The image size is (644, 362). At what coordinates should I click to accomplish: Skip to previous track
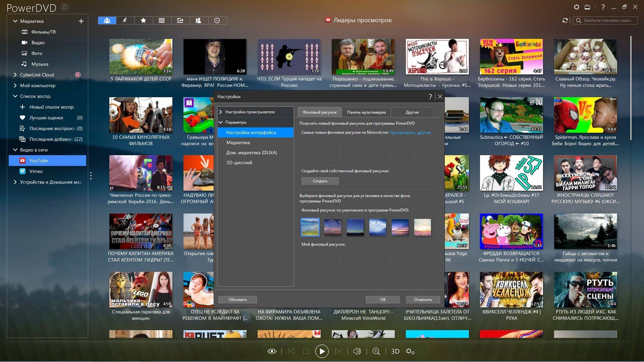291,351
